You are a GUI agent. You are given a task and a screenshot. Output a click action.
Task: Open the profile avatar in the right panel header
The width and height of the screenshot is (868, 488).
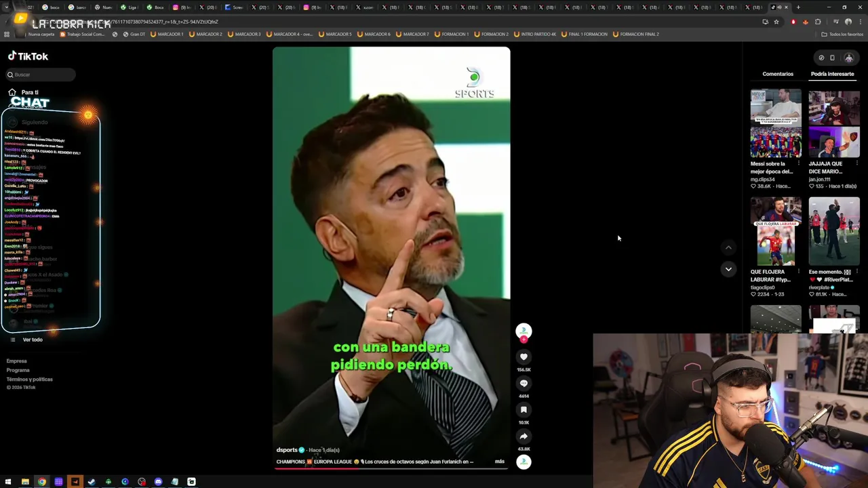pos(848,58)
